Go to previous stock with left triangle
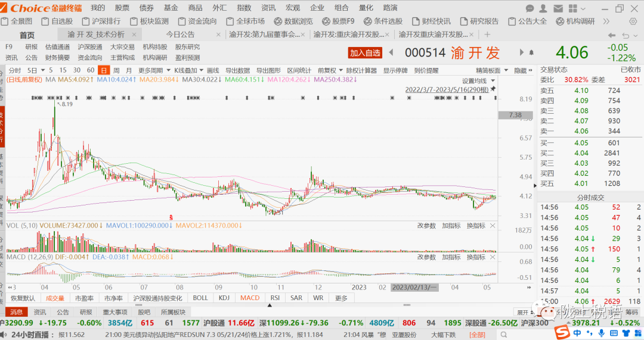Image resolution: width=644 pixels, height=340 pixels. (x=391, y=52)
